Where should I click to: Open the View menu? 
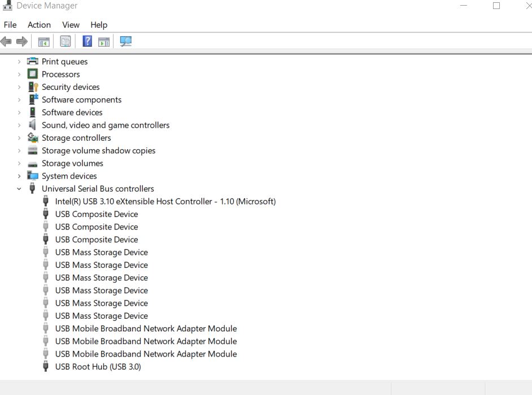71,25
